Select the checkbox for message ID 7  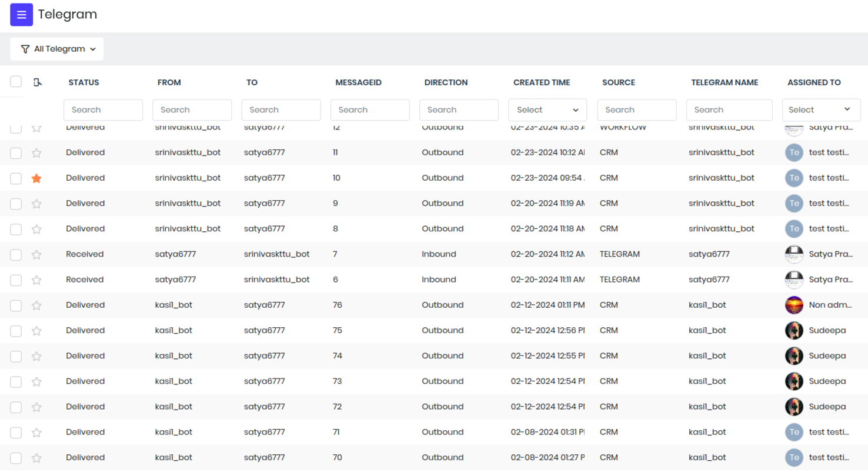16,255
